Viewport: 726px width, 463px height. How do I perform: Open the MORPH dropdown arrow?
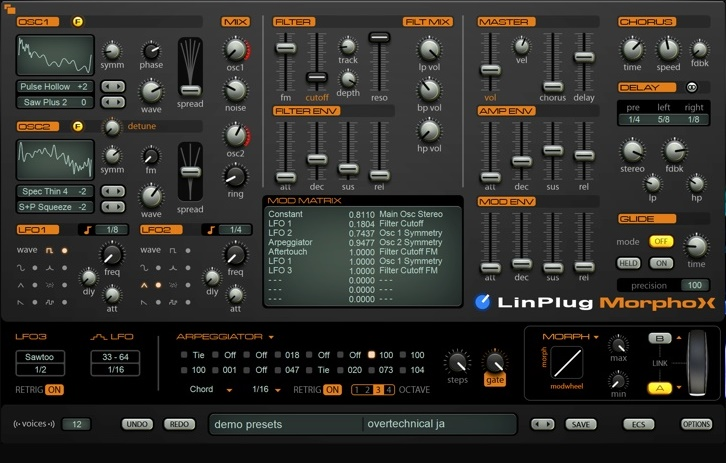[596, 337]
